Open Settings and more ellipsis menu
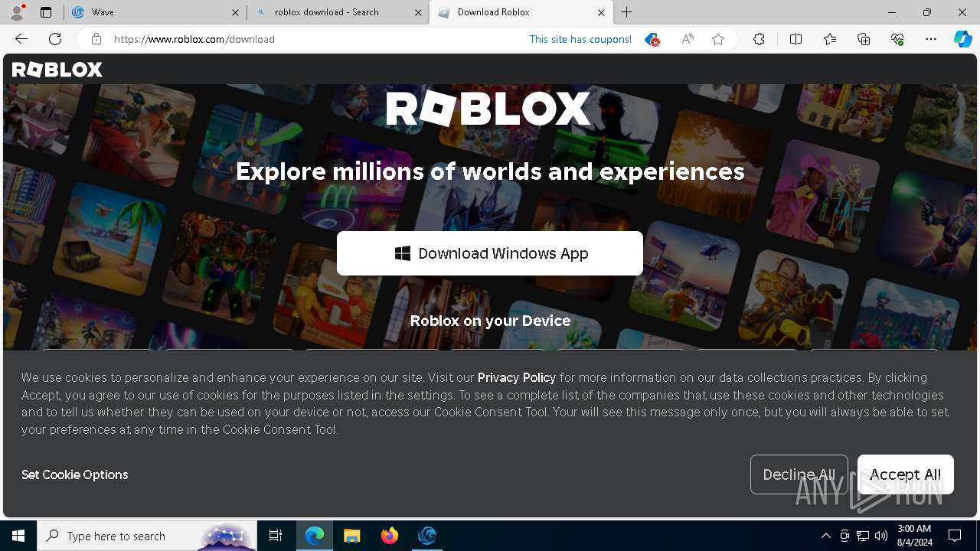This screenshot has width=980, height=551. coord(931,39)
